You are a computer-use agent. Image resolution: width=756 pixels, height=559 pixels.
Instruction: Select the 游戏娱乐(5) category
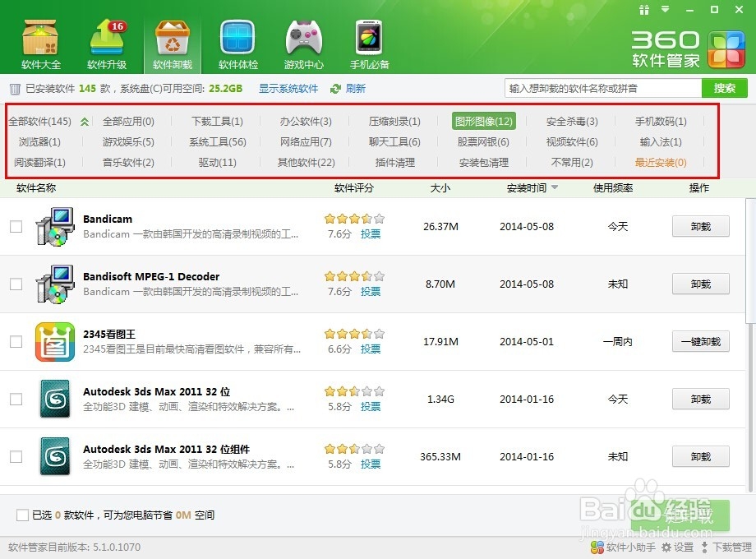pyautogui.click(x=128, y=141)
